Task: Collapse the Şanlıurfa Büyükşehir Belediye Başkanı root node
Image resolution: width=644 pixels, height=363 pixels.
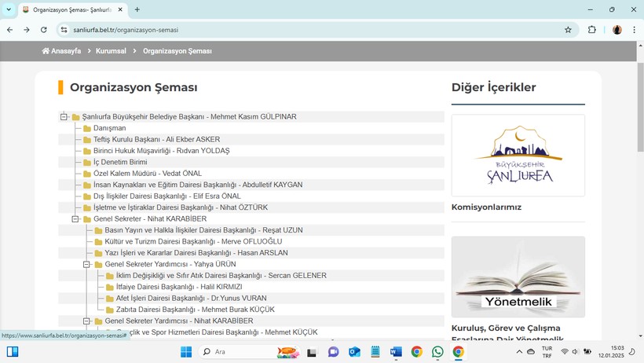Action: (x=64, y=117)
